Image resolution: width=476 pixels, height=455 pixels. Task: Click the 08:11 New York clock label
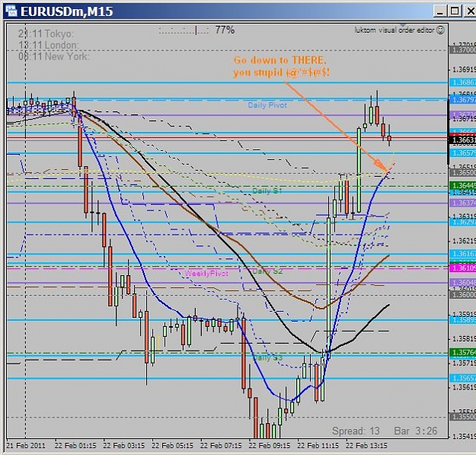pos(54,56)
